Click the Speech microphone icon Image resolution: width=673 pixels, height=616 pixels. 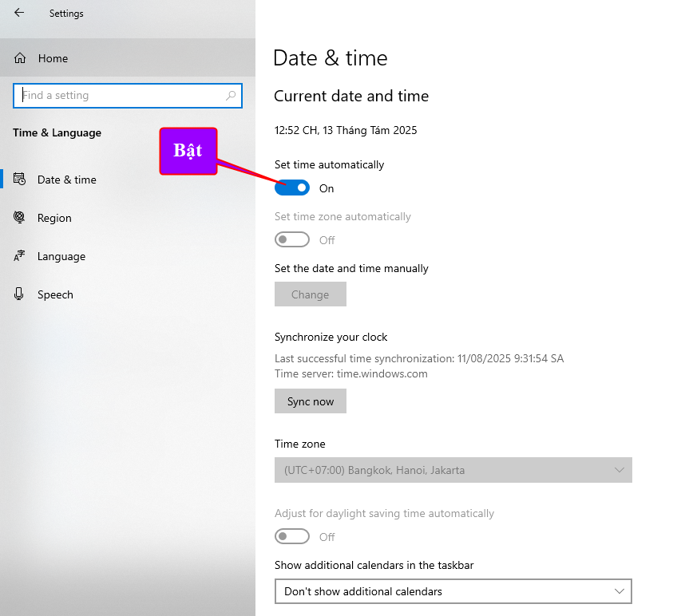20,294
